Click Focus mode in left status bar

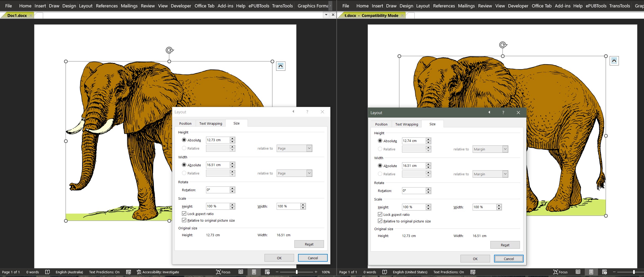pyautogui.click(x=223, y=272)
